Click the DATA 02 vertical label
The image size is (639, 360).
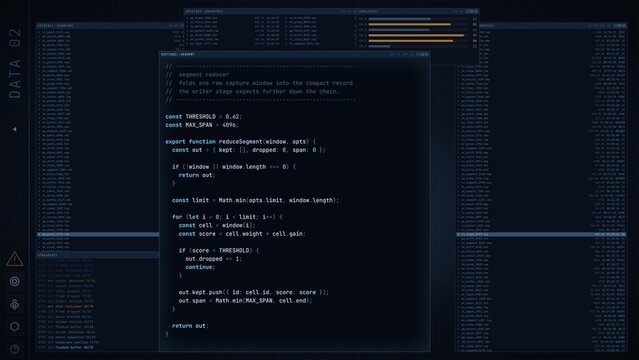(x=15, y=63)
